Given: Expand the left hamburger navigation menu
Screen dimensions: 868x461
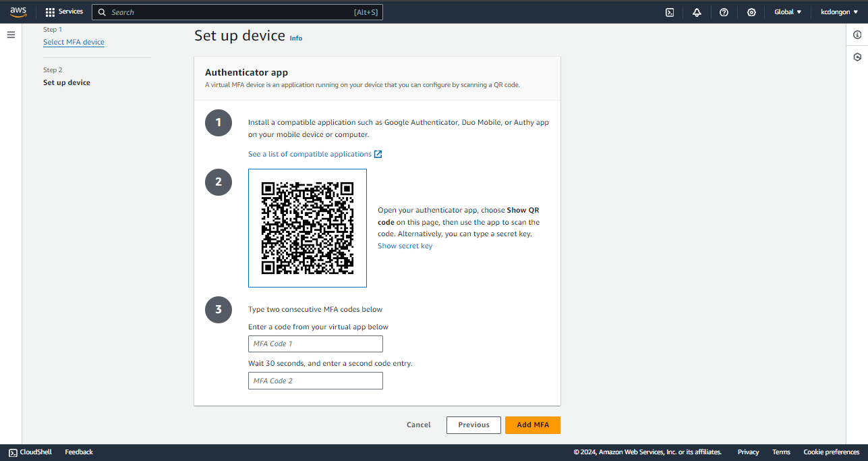Looking at the screenshot, I should click(11, 35).
